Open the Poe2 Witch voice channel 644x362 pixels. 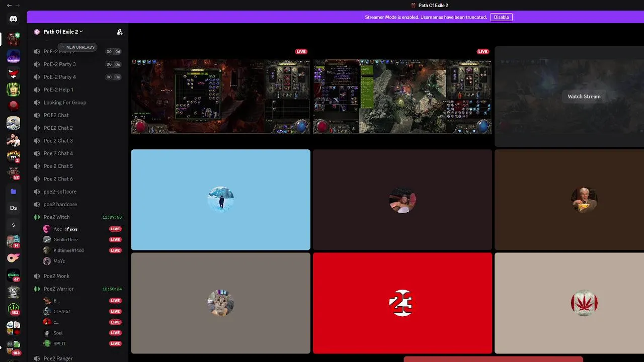pyautogui.click(x=78, y=217)
